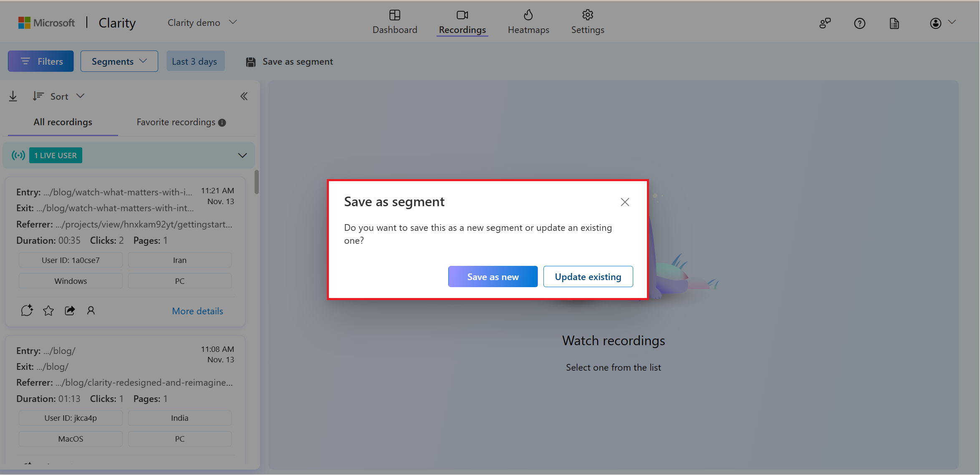
Task: Click the Clarity product name
Action: (117, 23)
